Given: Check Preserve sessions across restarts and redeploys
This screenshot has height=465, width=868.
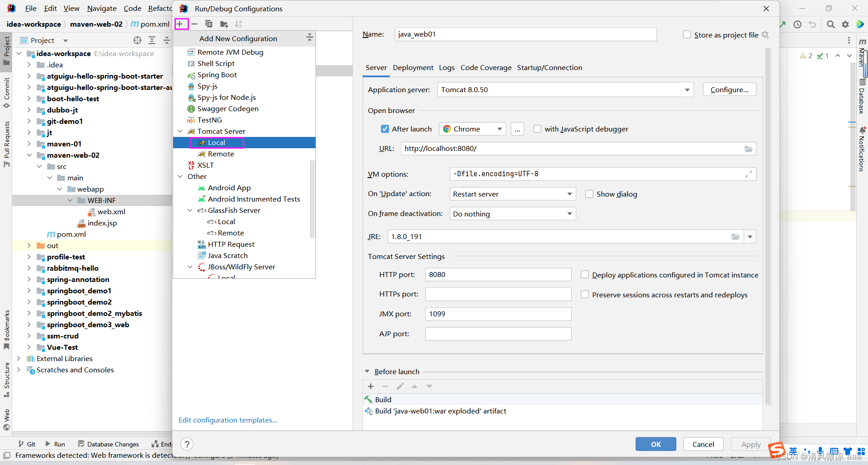Looking at the screenshot, I should coord(585,295).
